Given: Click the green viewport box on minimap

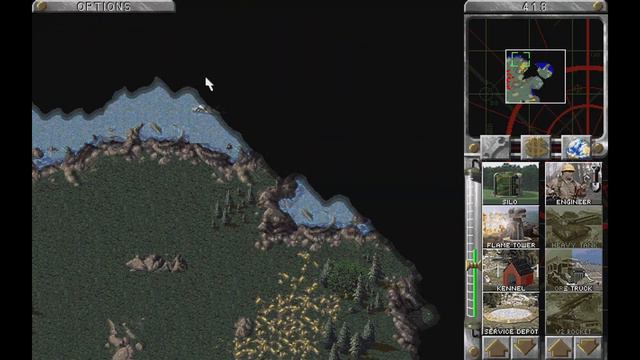Looking at the screenshot, I should point(520,60).
